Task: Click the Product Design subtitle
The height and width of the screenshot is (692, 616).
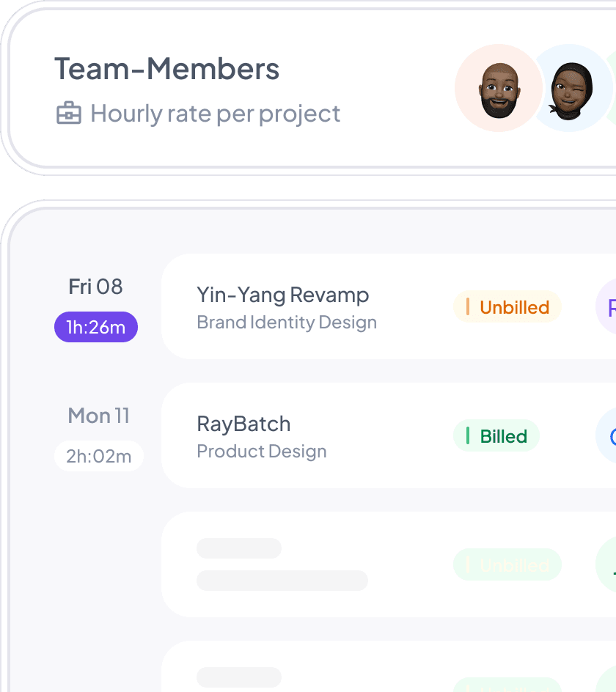Action: [262, 452]
